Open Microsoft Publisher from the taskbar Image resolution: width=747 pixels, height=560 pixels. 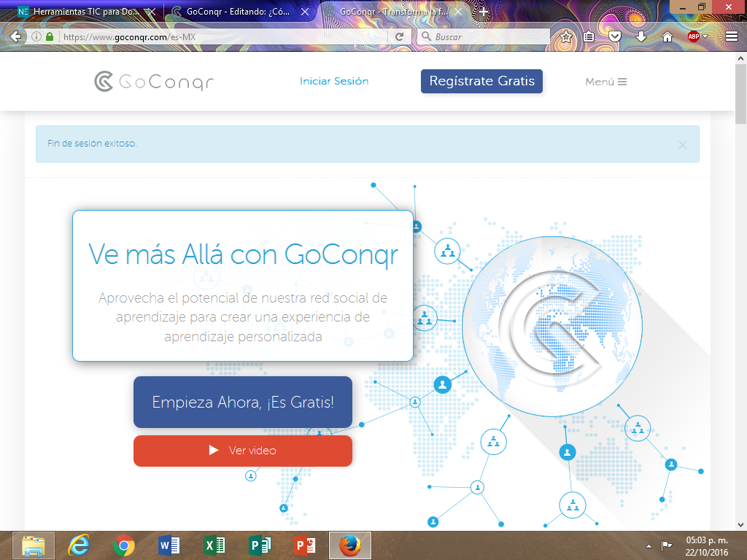click(x=260, y=545)
